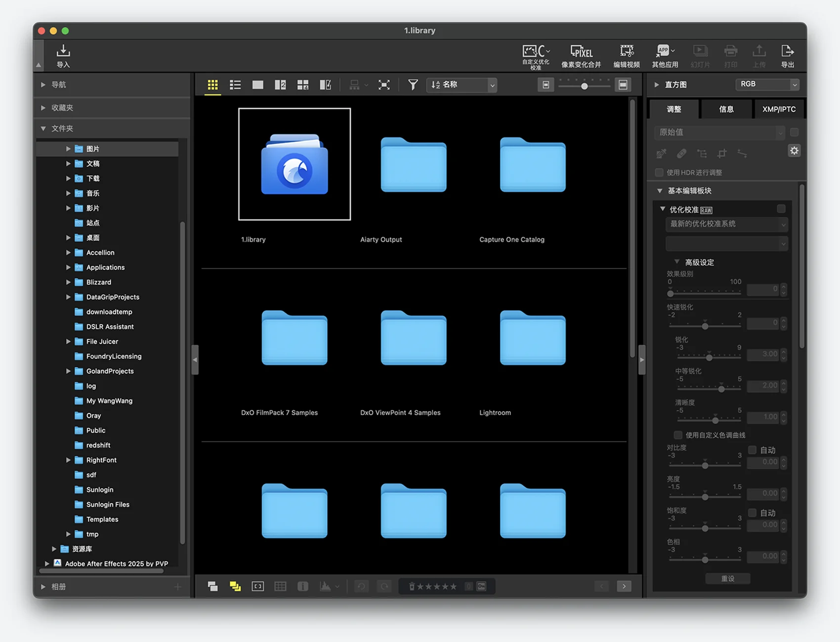
Task: Click the 导出 export icon
Action: [x=788, y=57]
